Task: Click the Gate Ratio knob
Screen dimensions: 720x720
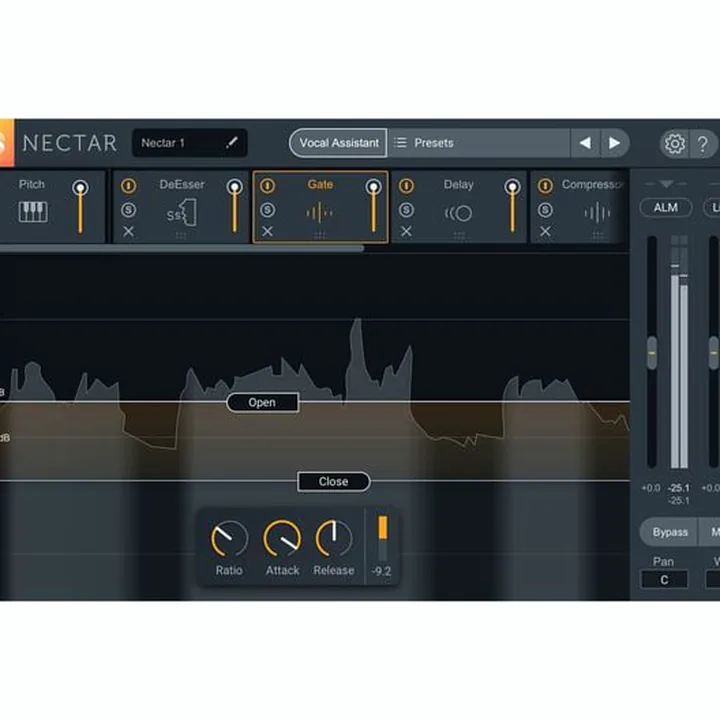Action: [229, 538]
